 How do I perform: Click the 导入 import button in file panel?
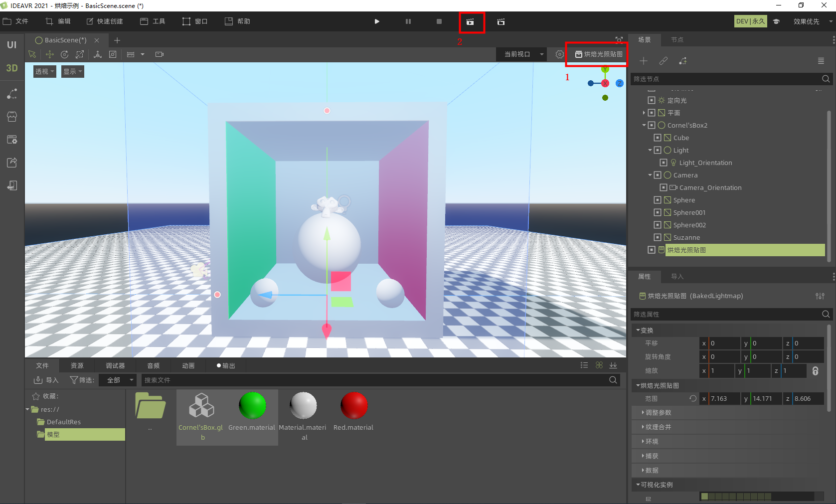click(46, 380)
